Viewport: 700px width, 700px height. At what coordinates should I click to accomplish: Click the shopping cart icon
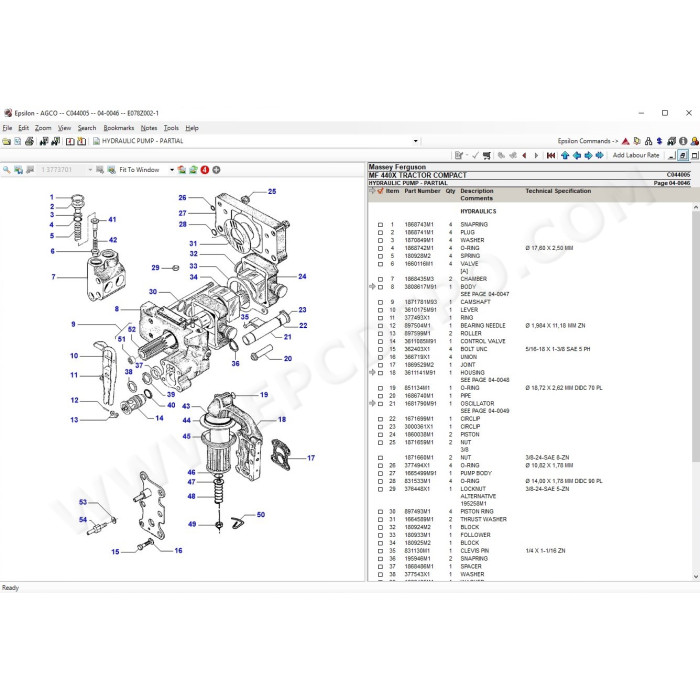[487, 155]
